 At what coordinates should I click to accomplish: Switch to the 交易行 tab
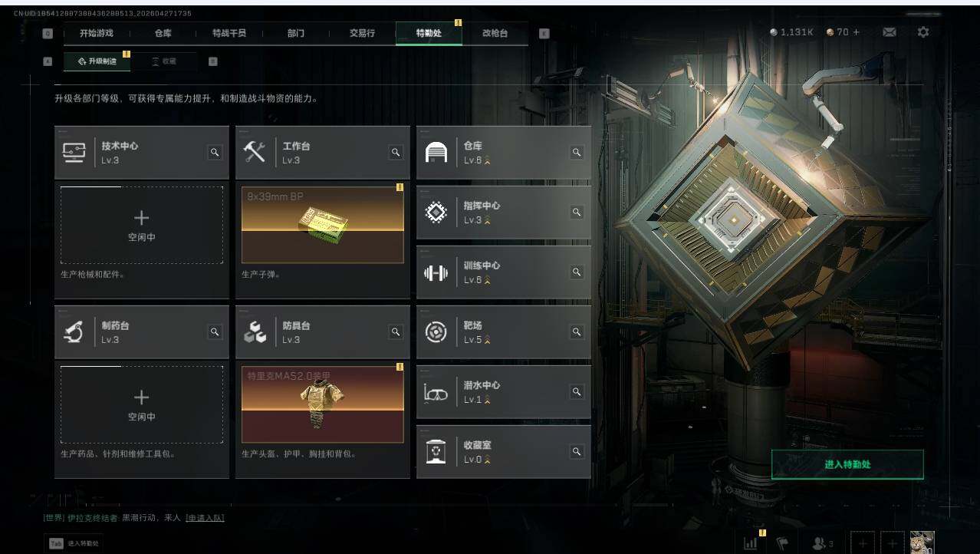362,33
